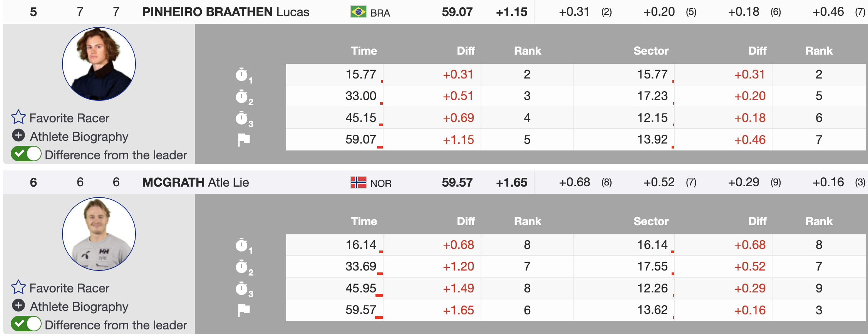Click McGrath's first intermediate stopwatch icon
Screen dimensions: 868x334
242,245
